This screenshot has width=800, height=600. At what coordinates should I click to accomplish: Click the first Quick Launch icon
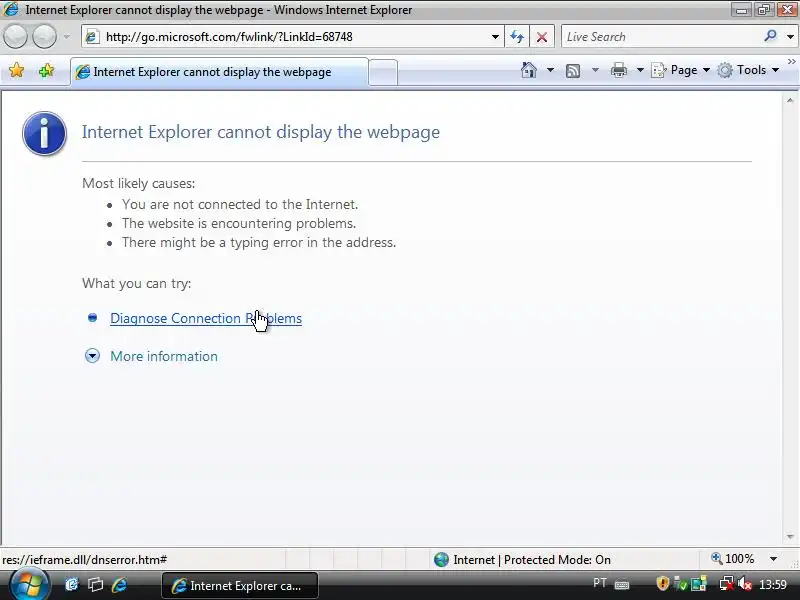71,585
